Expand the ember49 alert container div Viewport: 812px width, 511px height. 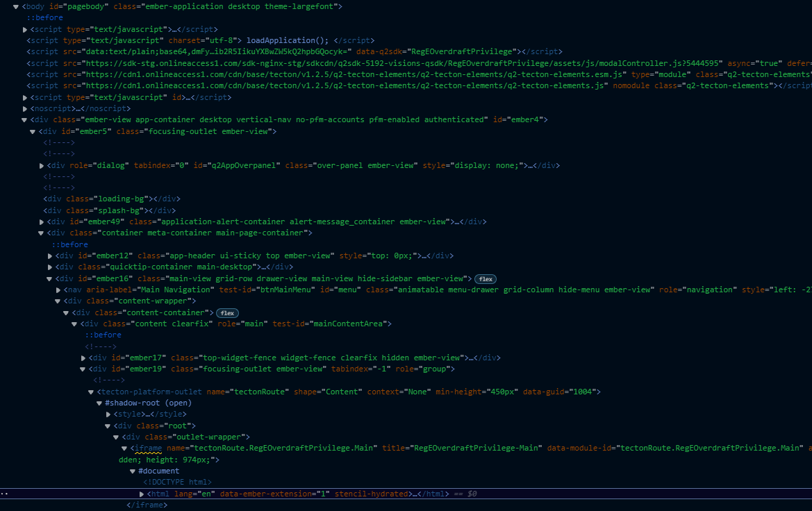42,222
